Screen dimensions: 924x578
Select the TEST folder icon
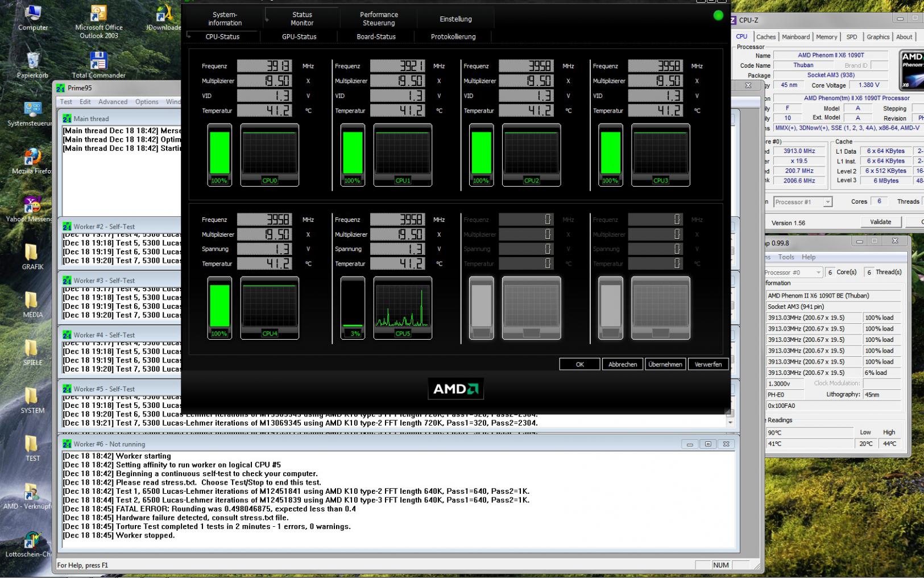(32, 448)
